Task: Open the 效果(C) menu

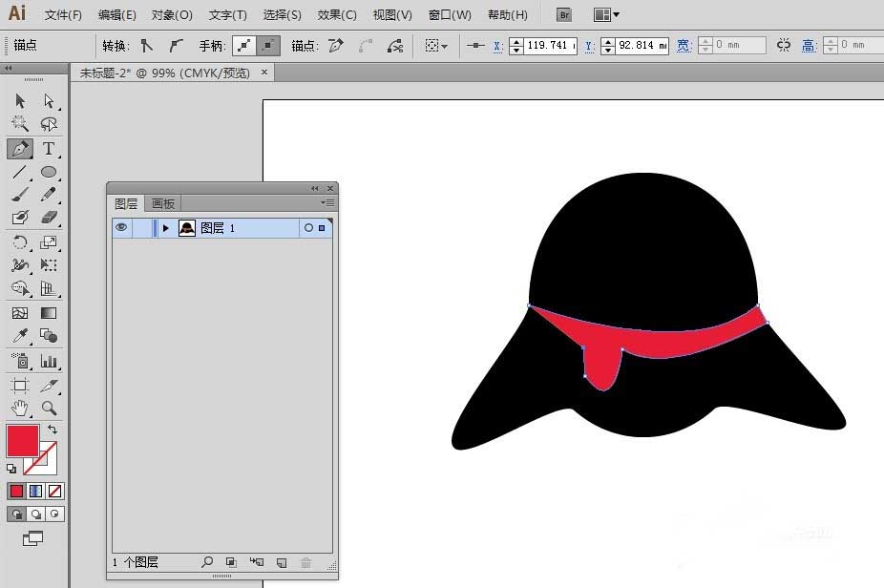Action: tap(337, 15)
